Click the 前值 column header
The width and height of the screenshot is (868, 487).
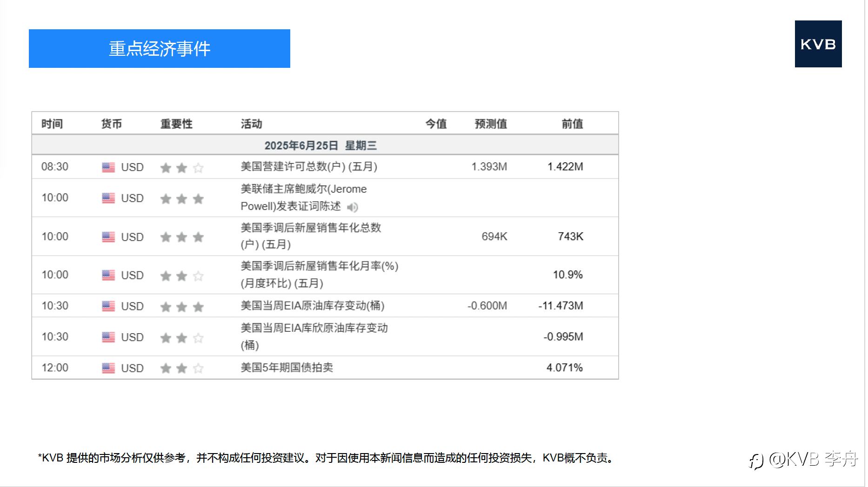tap(572, 124)
